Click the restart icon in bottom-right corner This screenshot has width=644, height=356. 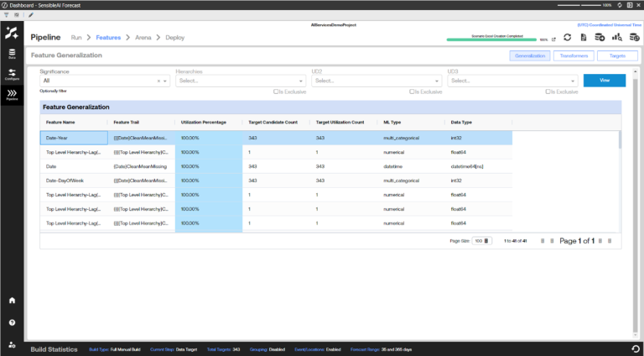636,348
